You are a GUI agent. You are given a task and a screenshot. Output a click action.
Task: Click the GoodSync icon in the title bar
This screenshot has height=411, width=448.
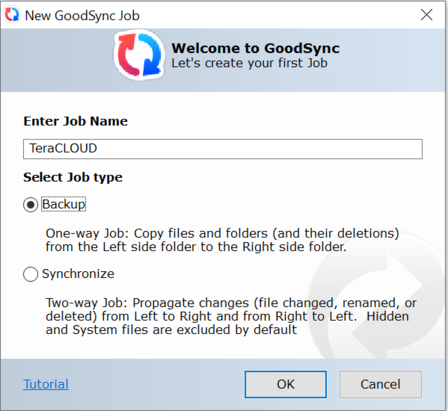click(12, 15)
